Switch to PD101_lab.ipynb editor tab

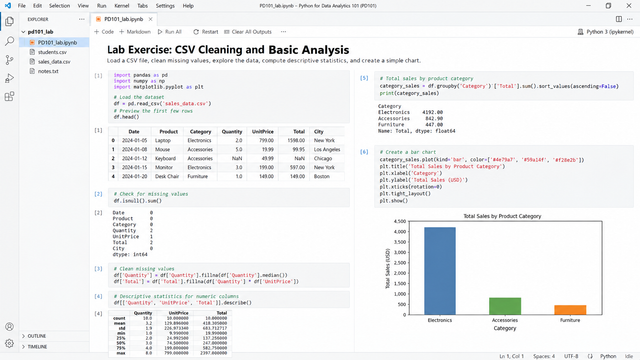coord(123,19)
